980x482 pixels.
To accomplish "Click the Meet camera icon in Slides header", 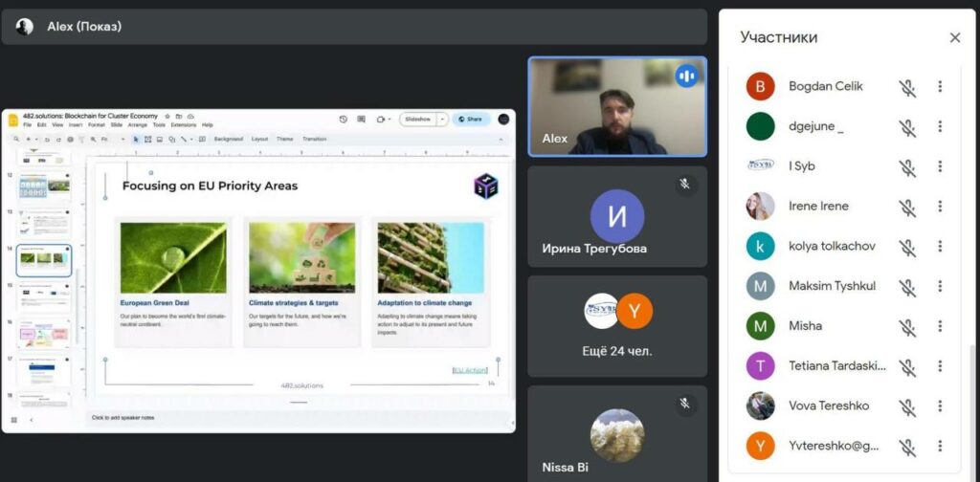I will click(380, 120).
